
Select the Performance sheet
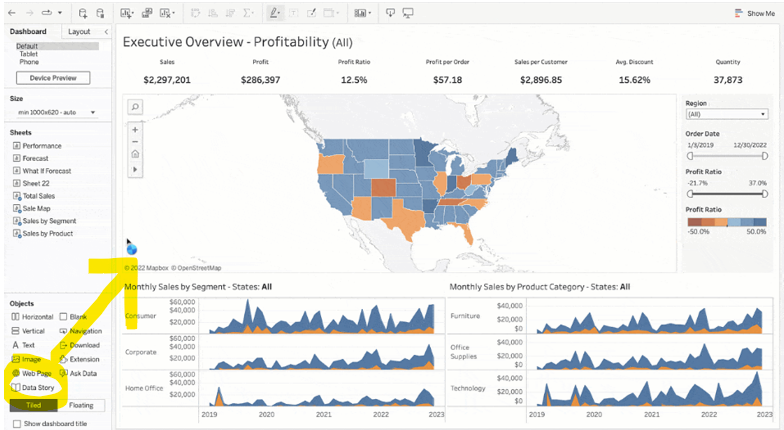[37, 146]
